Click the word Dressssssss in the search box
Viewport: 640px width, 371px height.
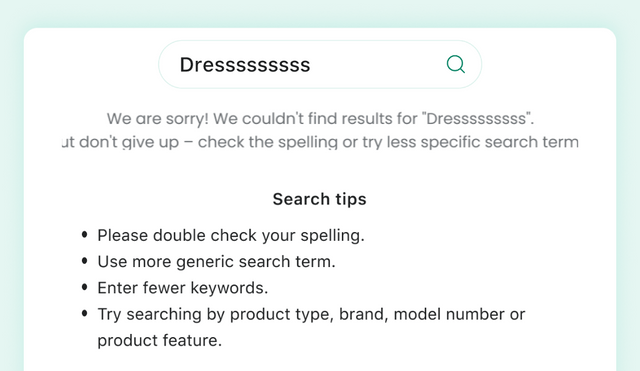[x=245, y=64]
